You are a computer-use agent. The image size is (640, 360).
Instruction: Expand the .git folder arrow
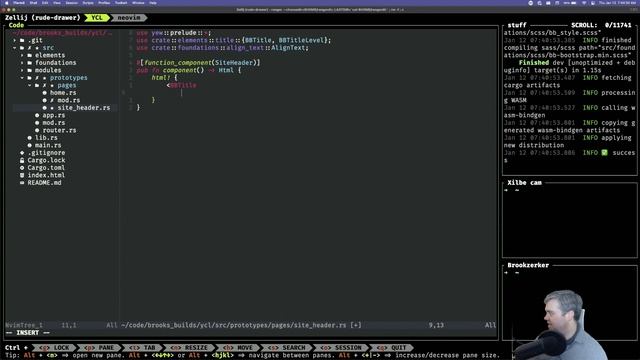[x=15, y=40]
